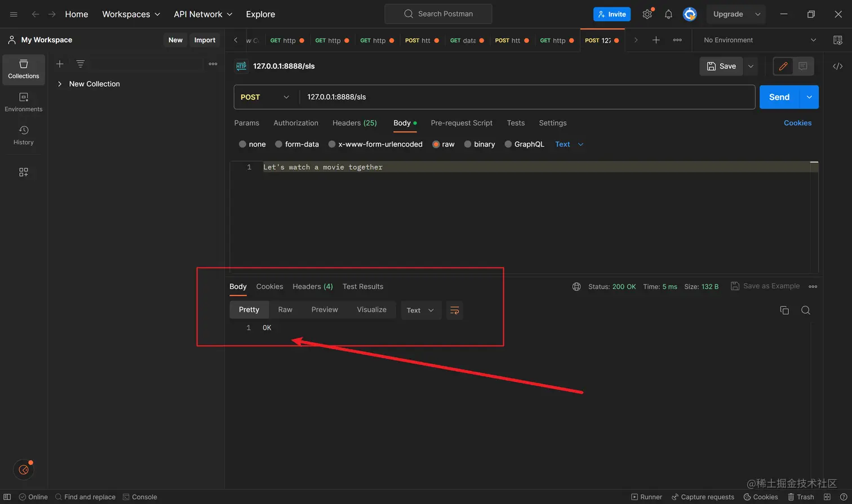Add a new request tab
852x504 pixels.
pos(656,40)
